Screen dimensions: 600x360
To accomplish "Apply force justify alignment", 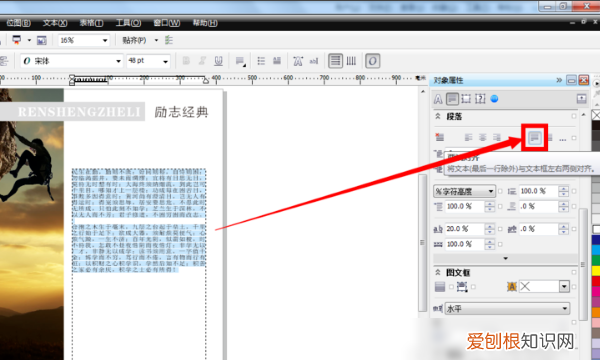I will [550, 137].
